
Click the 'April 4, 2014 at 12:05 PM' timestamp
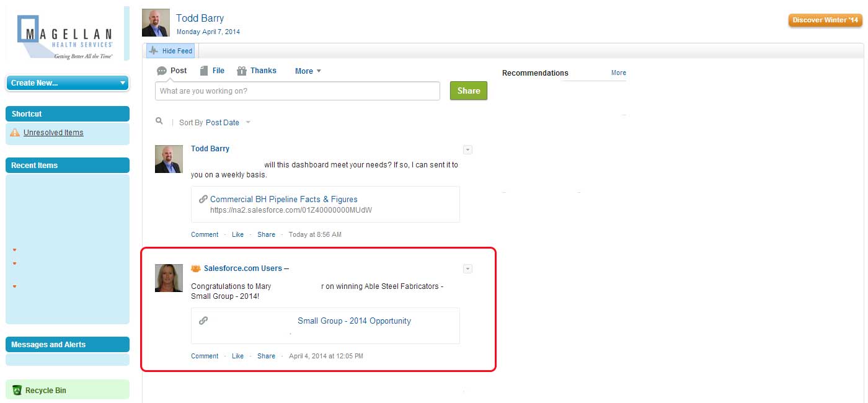[x=326, y=356]
